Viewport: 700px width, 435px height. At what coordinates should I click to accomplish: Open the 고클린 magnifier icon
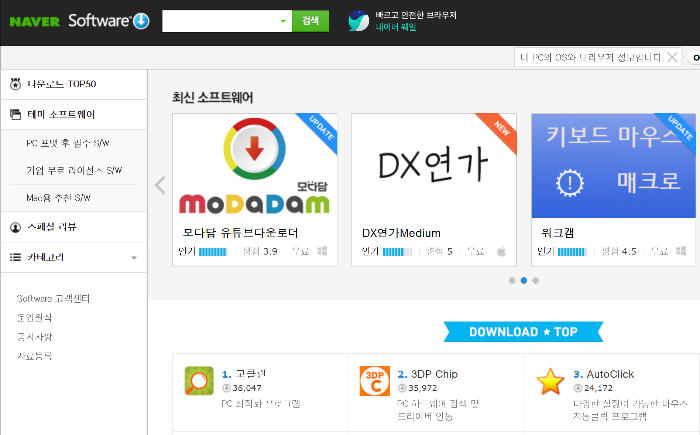tap(199, 381)
